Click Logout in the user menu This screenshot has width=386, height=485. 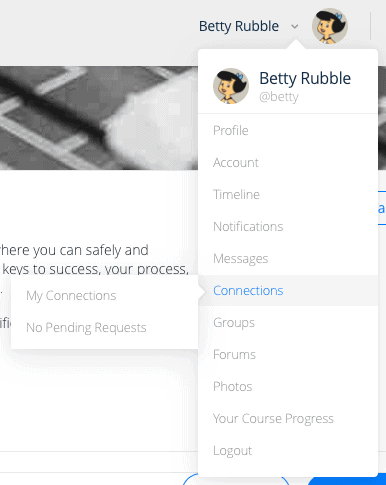click(288, 451)
